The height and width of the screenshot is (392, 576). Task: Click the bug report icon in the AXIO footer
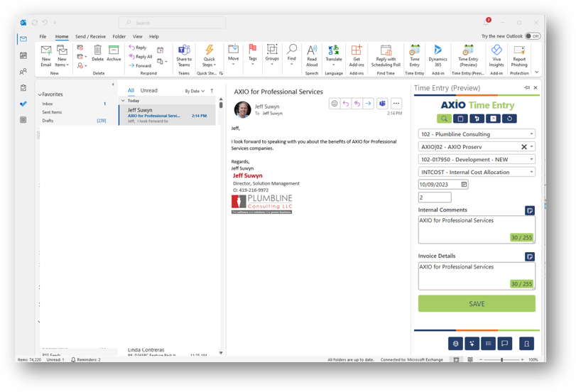click(455, 344)
